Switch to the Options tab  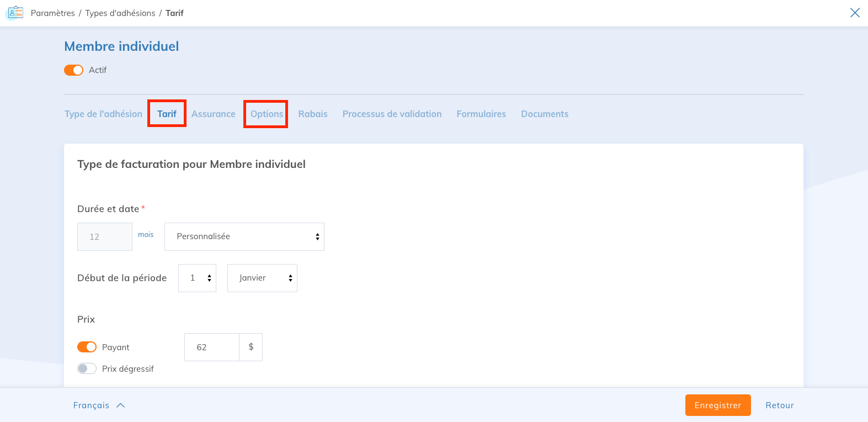(x=267, y=114)
